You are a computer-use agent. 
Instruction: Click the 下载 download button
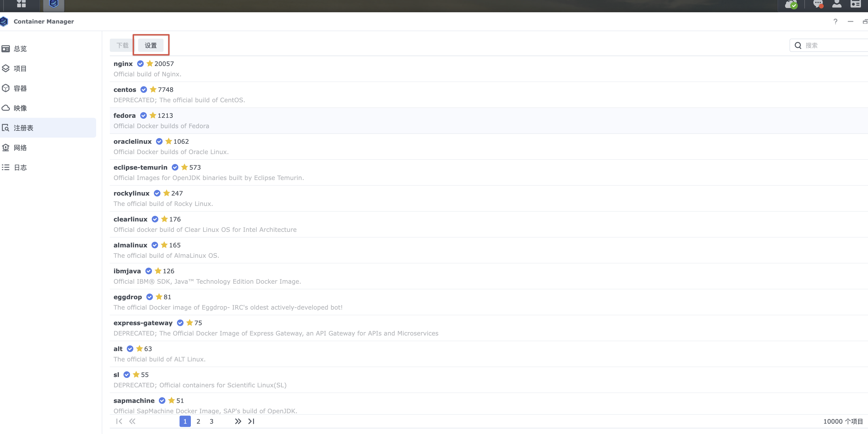click(x=122, y=45)
